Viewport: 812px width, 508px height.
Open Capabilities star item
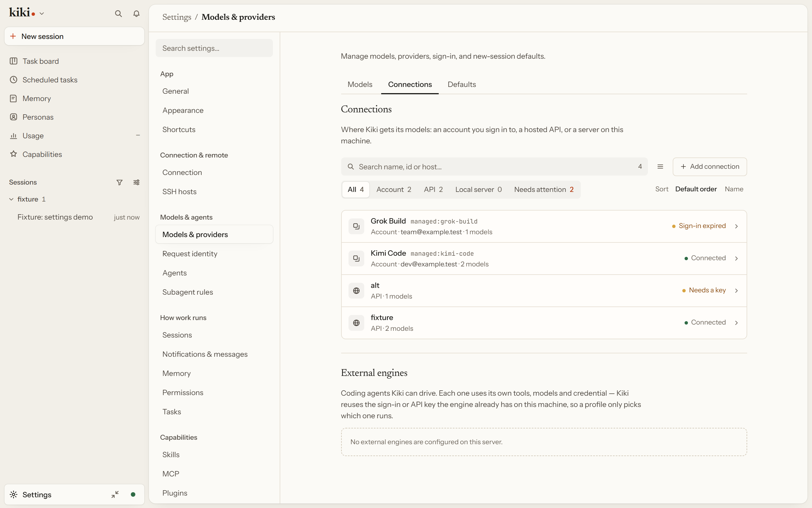point(74,154)
